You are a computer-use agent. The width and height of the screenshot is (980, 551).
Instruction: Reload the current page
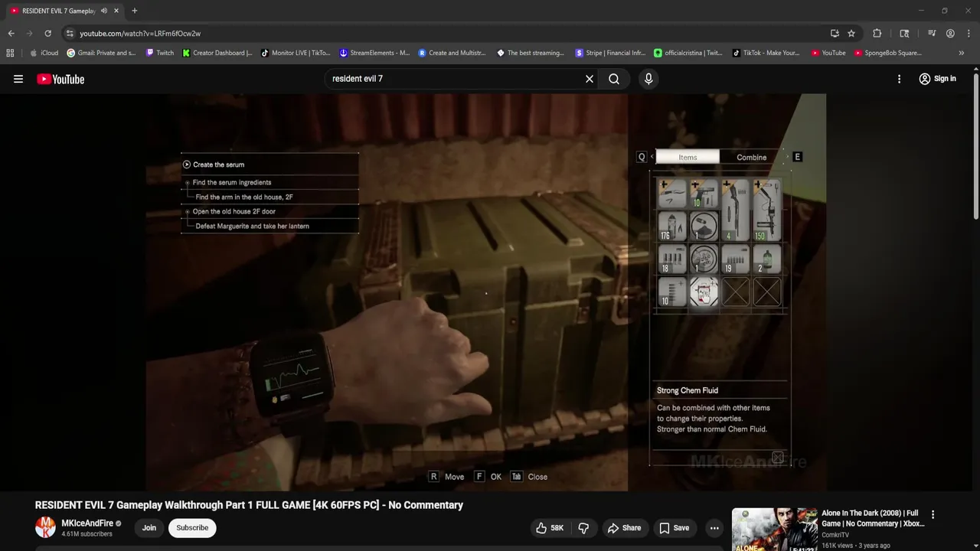(47, 34)
